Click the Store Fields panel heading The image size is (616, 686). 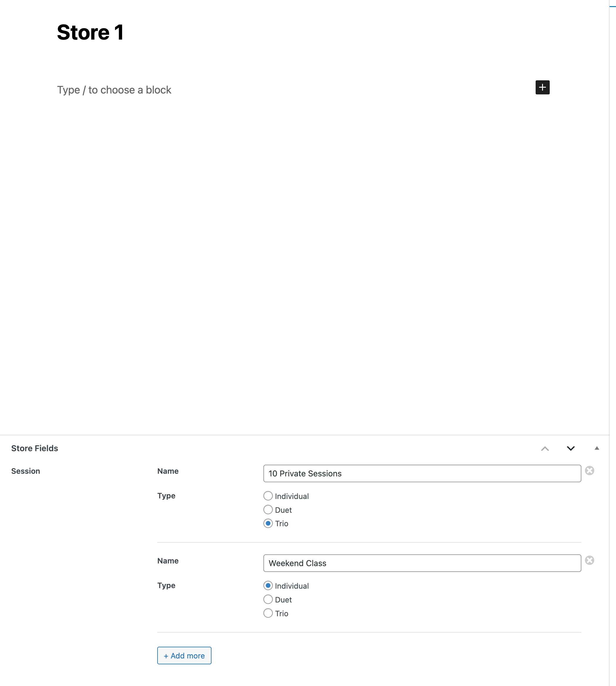(x=35, y=448)
